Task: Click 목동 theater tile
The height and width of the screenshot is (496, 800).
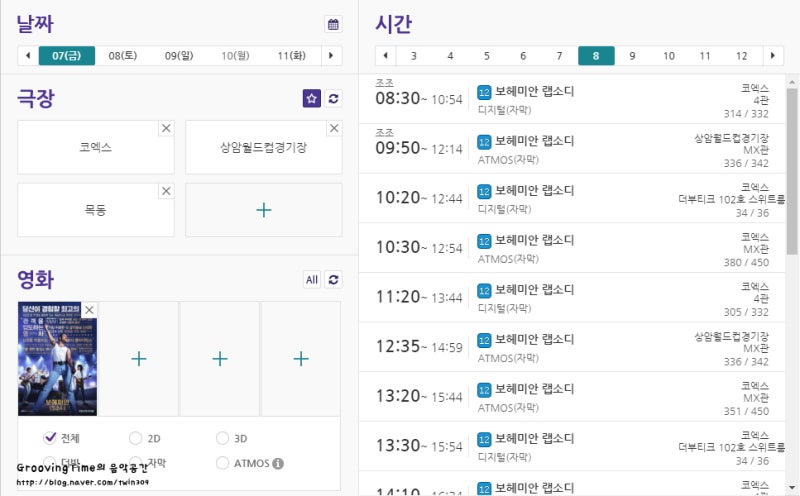Action: click(x=96, y=210)
